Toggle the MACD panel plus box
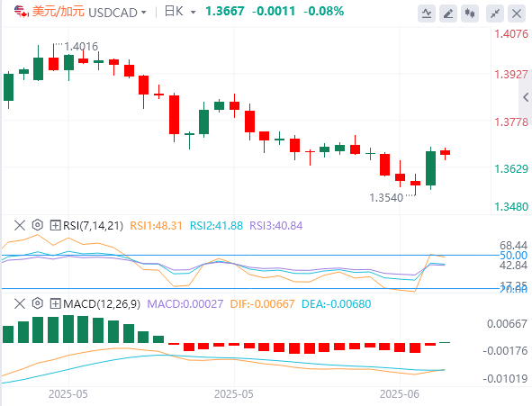532x406 pixels. coord(55,303)
